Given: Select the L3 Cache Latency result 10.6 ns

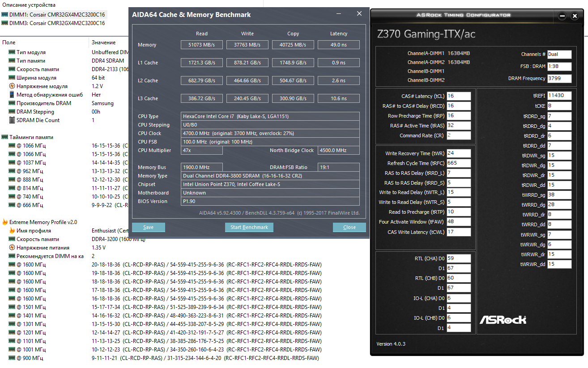Looking at the screenshot, I should tap(339, 98).
